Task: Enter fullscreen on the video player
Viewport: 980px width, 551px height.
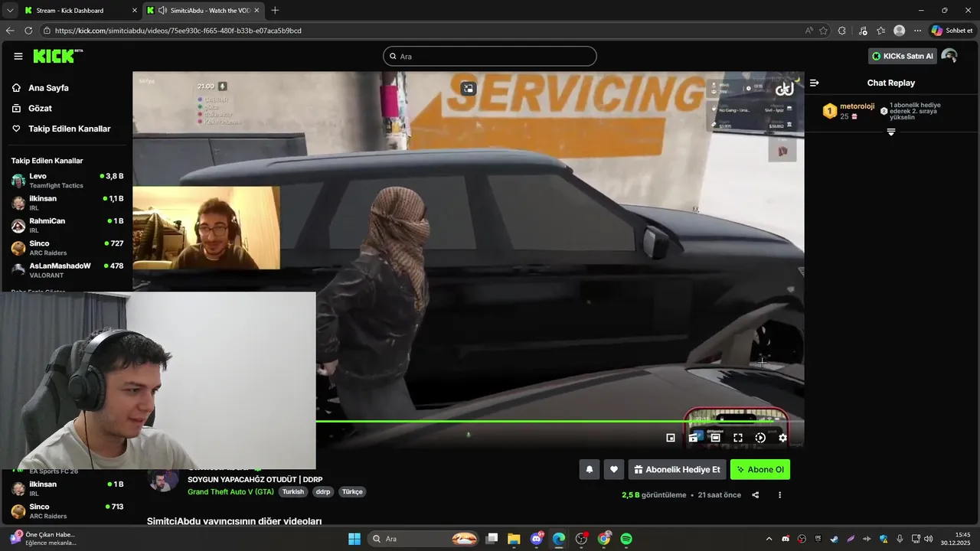Action: click(738, 438)
